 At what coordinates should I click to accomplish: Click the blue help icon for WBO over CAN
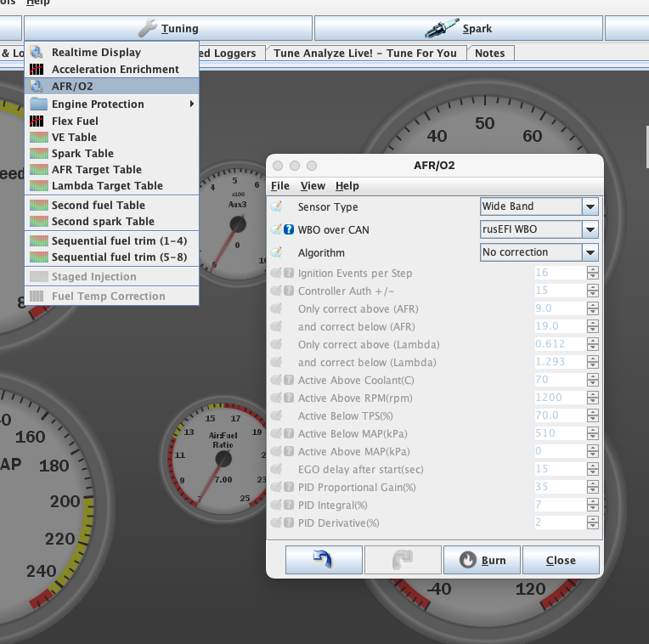[x=289, y=229]
